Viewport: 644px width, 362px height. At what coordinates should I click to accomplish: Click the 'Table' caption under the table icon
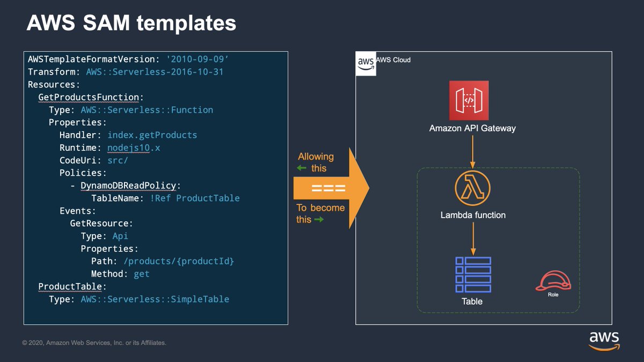tap(472, 301)
